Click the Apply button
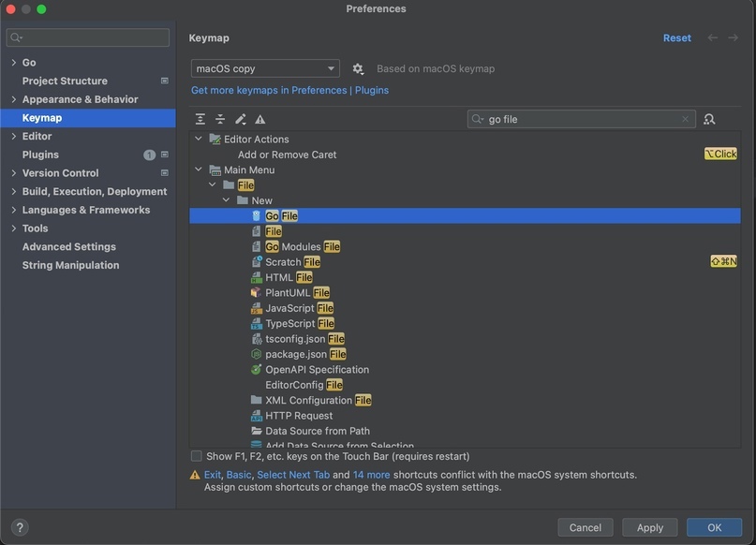 pyautogui.click(x=649, y=527)
